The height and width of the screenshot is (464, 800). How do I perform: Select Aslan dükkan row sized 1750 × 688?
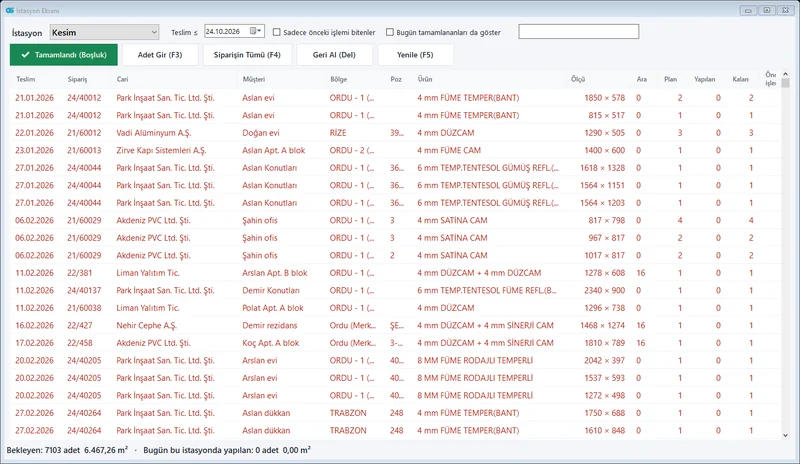click(x=395, y=413)
